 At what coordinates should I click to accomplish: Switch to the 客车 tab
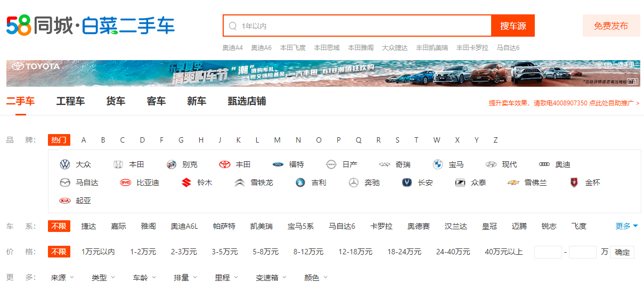156,101
